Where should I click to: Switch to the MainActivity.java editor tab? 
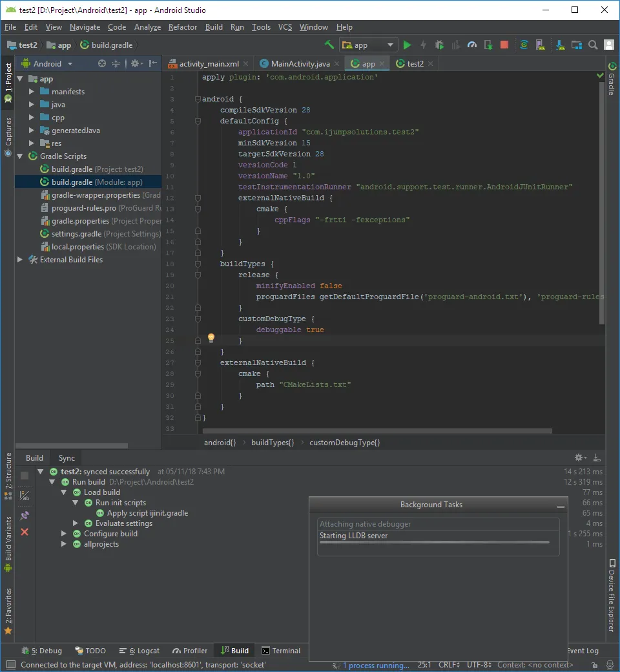pos(300,63)
